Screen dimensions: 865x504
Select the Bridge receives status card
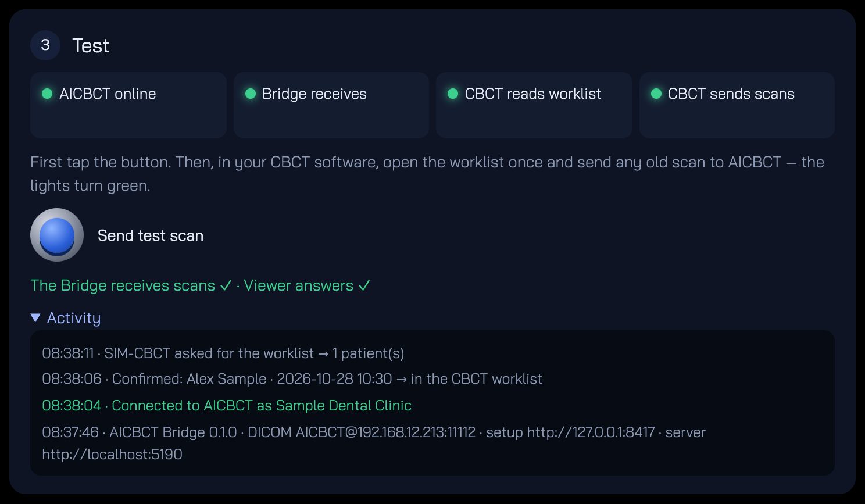[331, 105]
